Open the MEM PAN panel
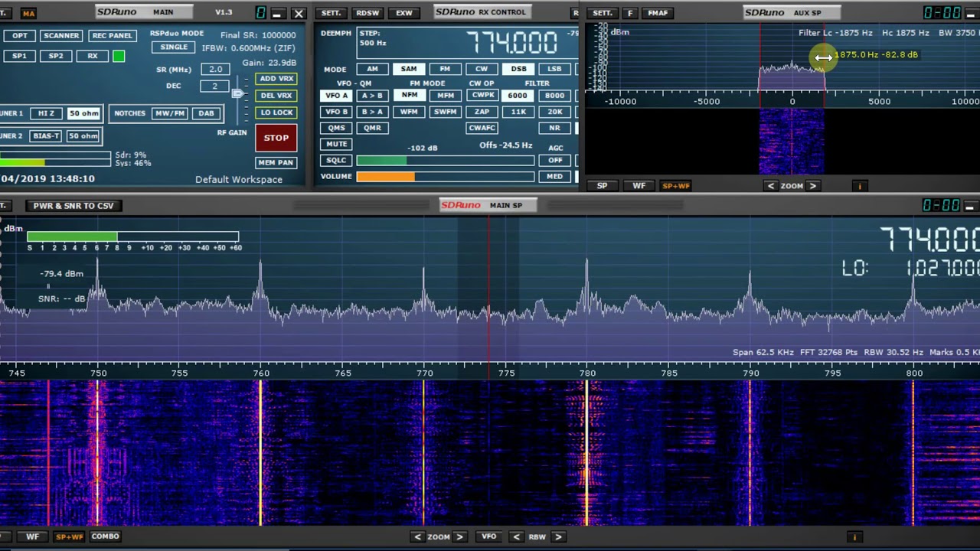Screen dimensions: 980x551 click(276, 163)
